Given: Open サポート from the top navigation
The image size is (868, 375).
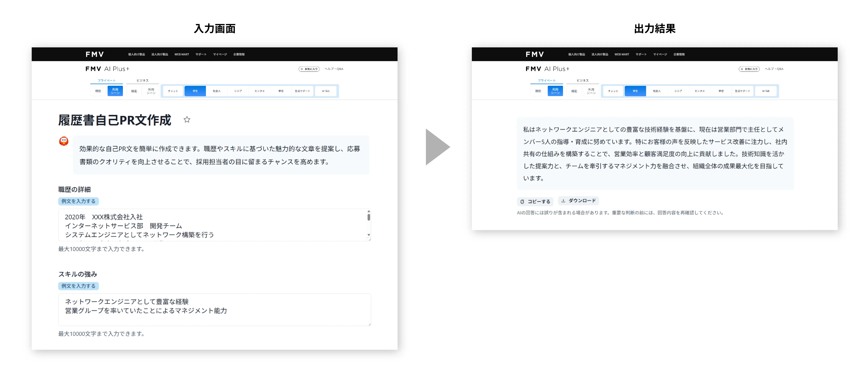Looking at the screenshot, I should tap(201, 54).
